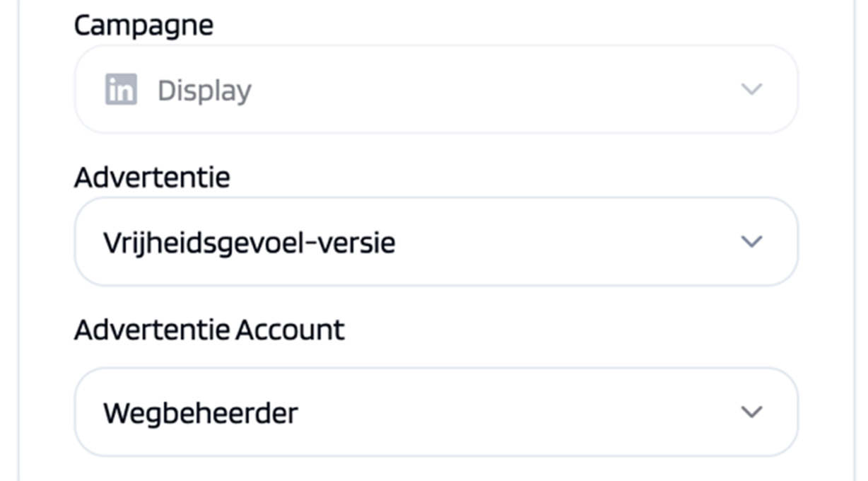Click the "Advertentie Account" field label
Image resolution: width=868 pixels, height=481 pixels.
[209, 330]
